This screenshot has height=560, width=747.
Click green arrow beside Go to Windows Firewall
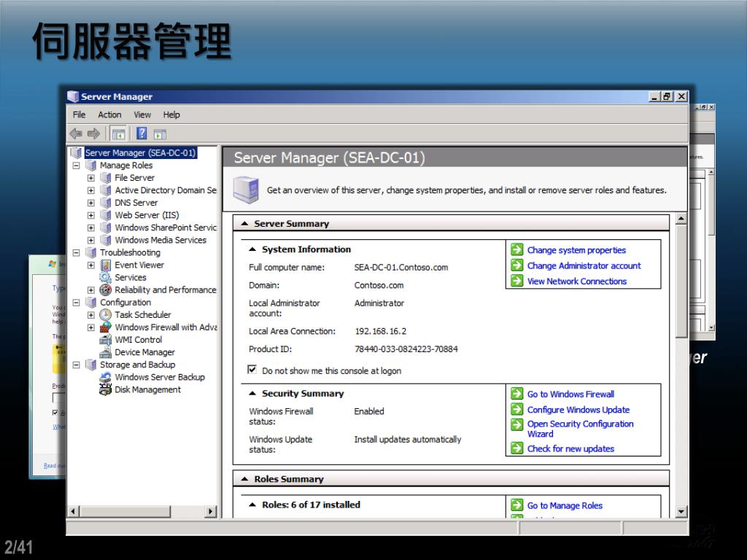(x=517, y=394)
